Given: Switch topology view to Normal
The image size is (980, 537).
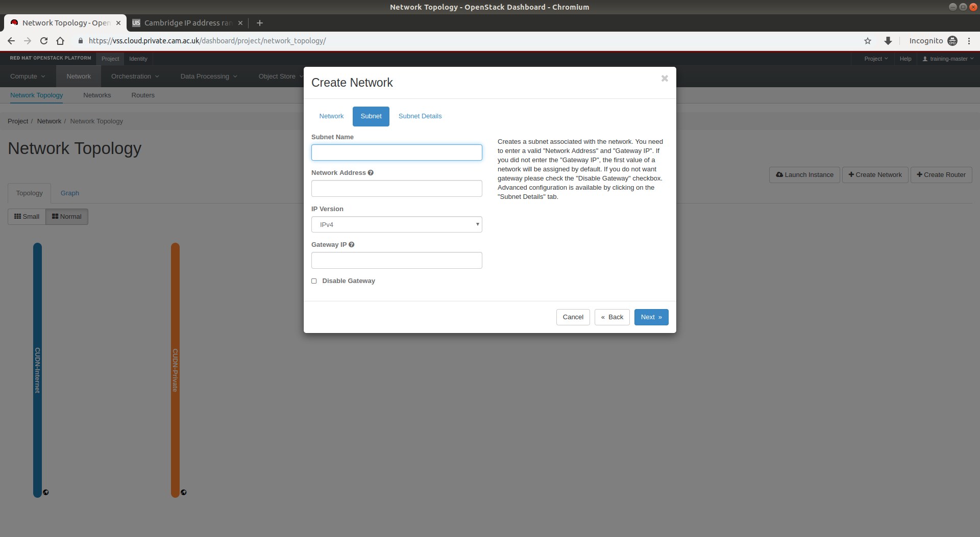Looking at the screenshot, I should coord(67,217).
